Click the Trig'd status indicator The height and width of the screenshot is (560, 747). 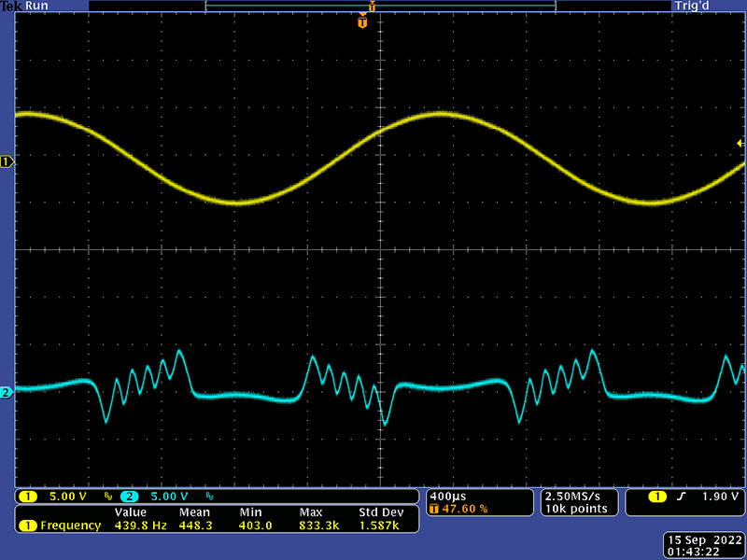(x=692, y=6)
